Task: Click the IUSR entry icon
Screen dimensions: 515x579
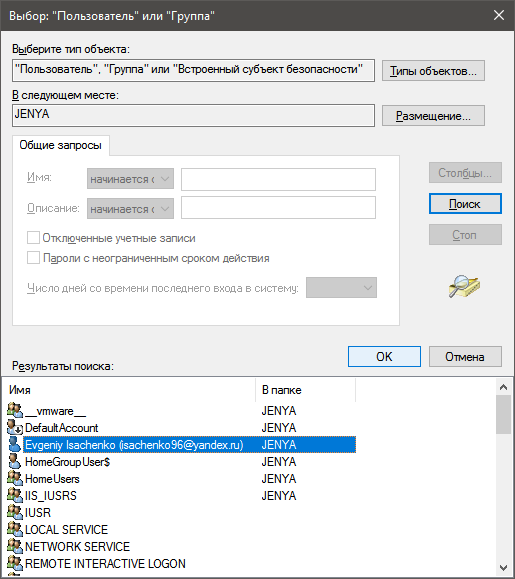Action: tap(15, 513)
